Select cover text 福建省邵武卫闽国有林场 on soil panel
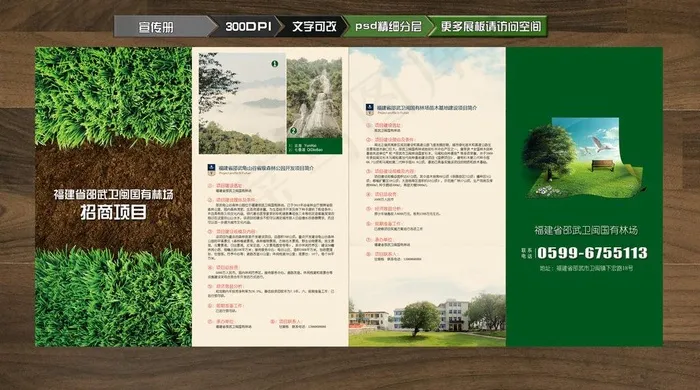 (x=113, y=195)
